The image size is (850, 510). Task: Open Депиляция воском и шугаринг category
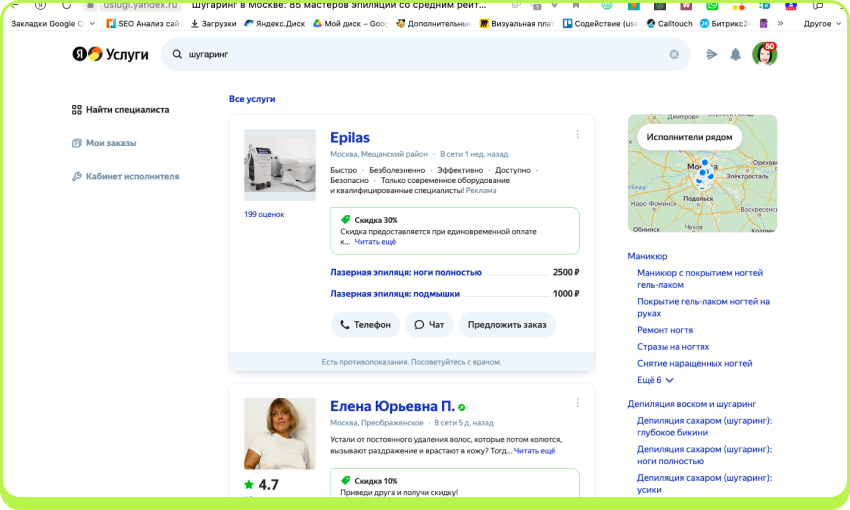(692, 404)
